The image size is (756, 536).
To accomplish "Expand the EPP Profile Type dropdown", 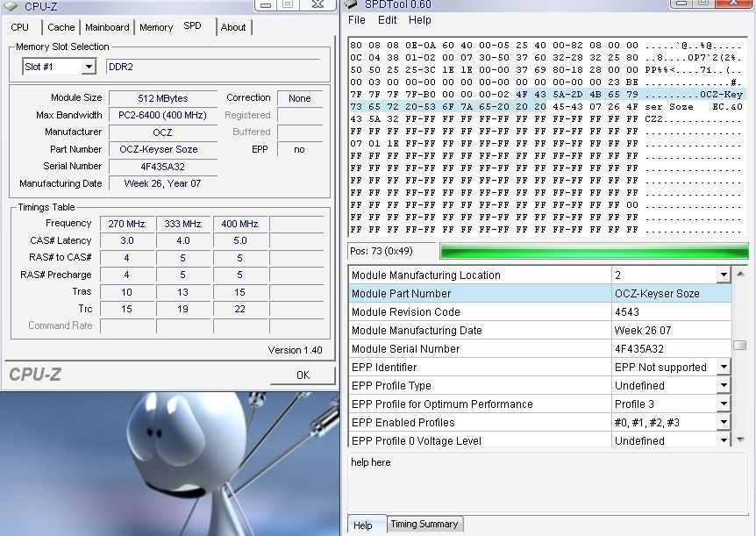I will tap(724, 385).
